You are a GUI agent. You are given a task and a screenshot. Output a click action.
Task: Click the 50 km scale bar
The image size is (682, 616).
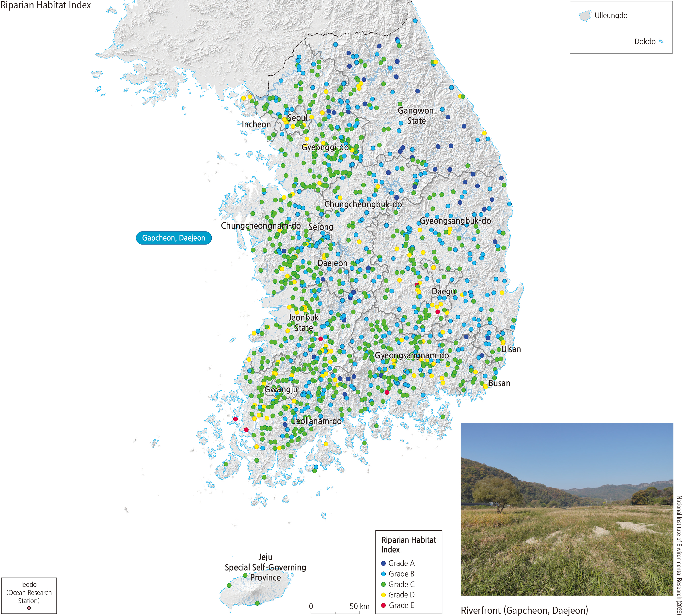click(335, 612)
